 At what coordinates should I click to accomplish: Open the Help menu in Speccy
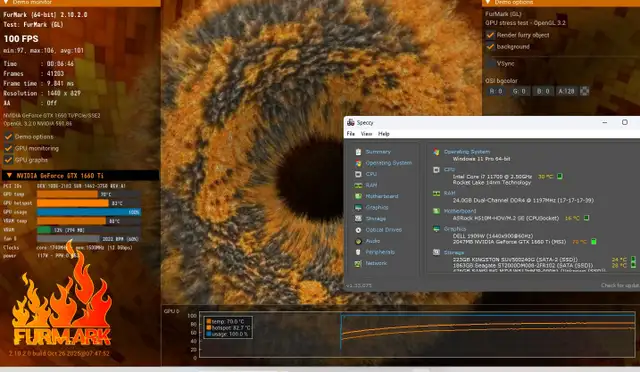384,134
